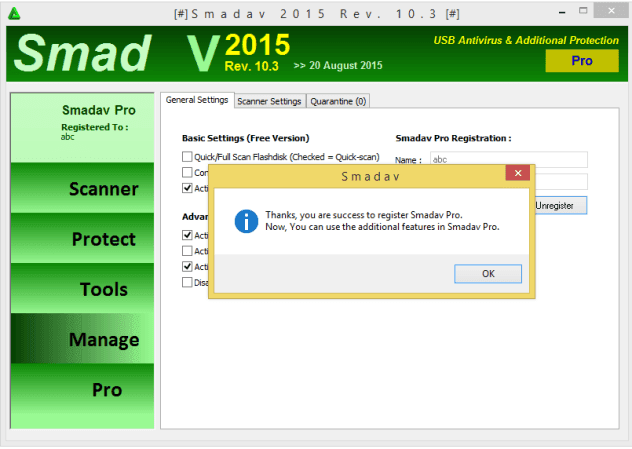The image size is (632, 449).
Task: Open the Scanner section in the sidebar
Action: click(82, 188)
